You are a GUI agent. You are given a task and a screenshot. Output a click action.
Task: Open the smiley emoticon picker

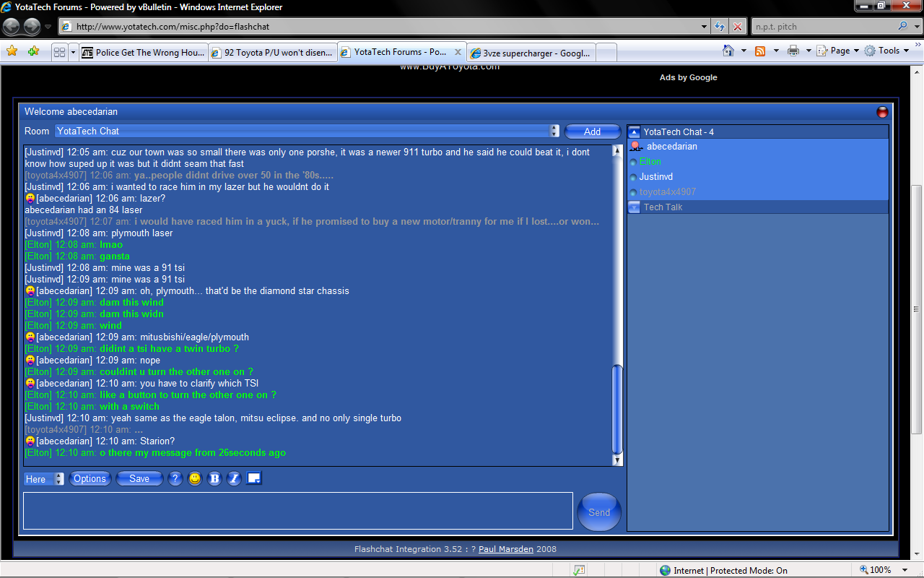195,478
